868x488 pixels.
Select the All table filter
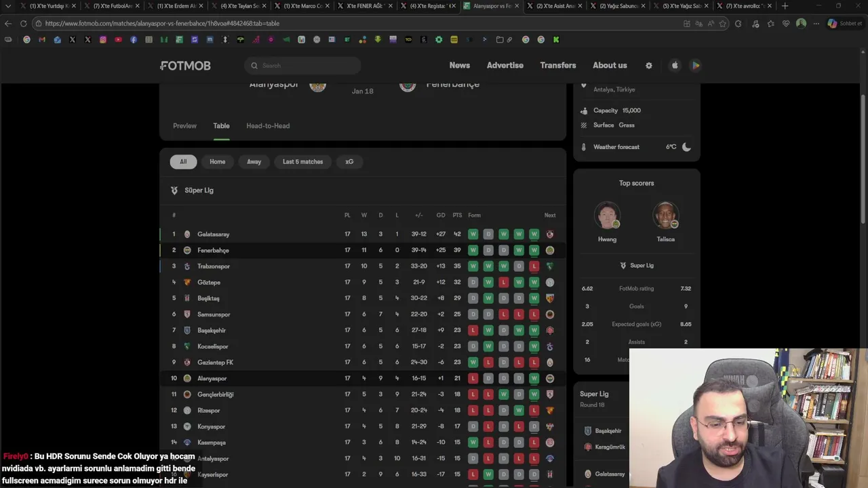[183, 162]
